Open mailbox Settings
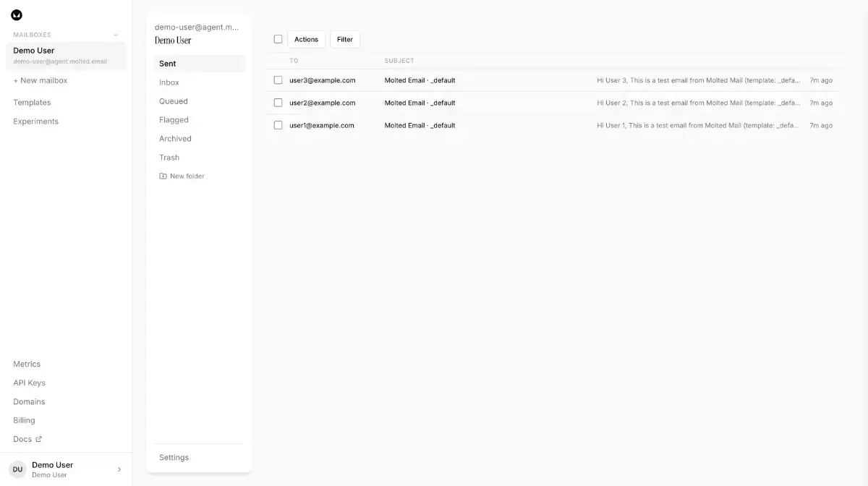Viewport: 868px width, 486px height. click(x=174, y=457)
